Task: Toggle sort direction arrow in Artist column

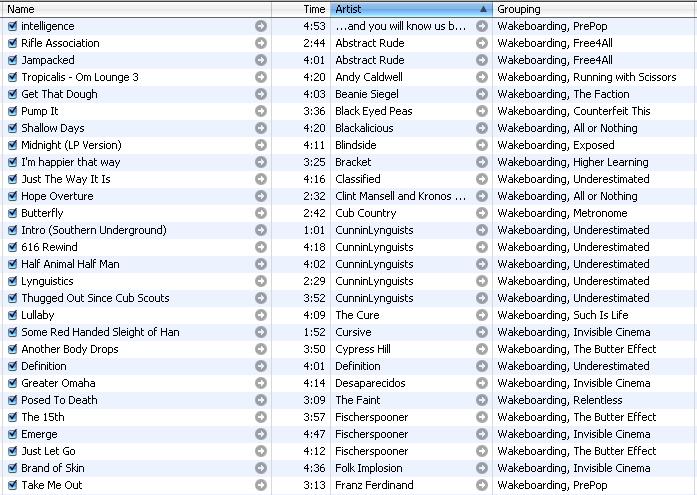Action: pos(483,9)
